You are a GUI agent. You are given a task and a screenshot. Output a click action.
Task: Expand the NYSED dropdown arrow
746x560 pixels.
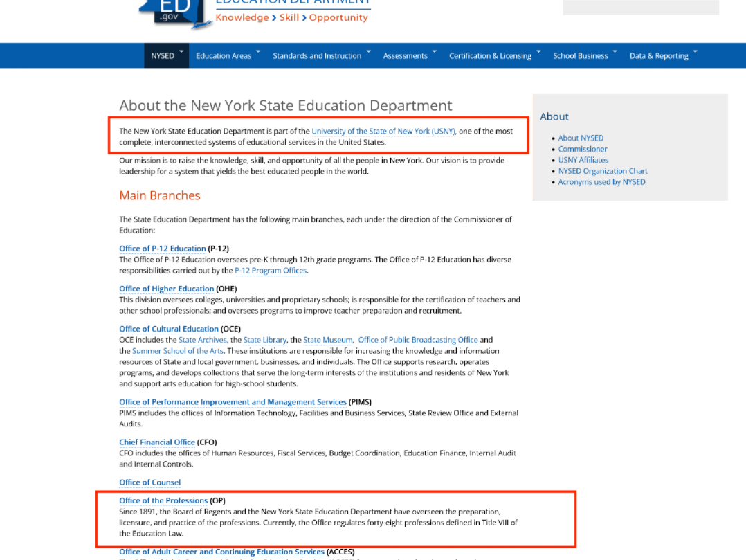point(181,51)
